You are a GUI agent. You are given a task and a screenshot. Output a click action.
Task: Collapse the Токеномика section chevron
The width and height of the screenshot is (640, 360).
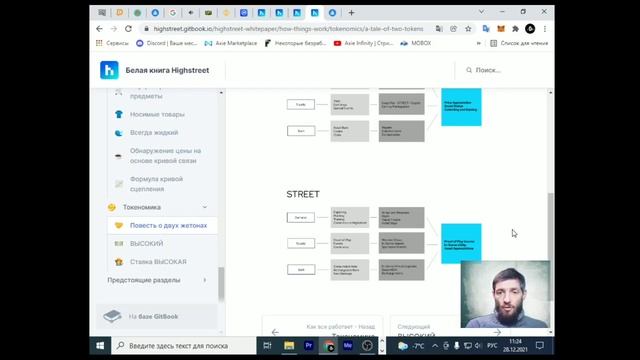pyautogui.click(x=204, y=207)
